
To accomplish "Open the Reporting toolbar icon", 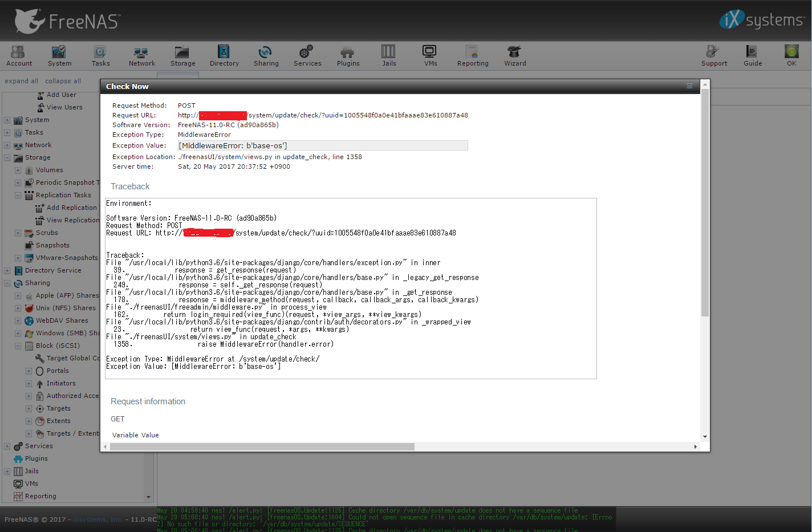I will (x=473, y=56).
